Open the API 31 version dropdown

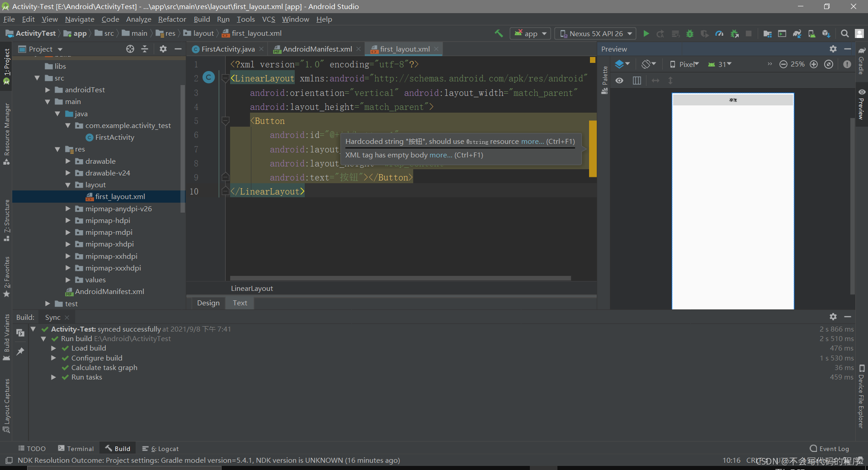coord(720,64)
